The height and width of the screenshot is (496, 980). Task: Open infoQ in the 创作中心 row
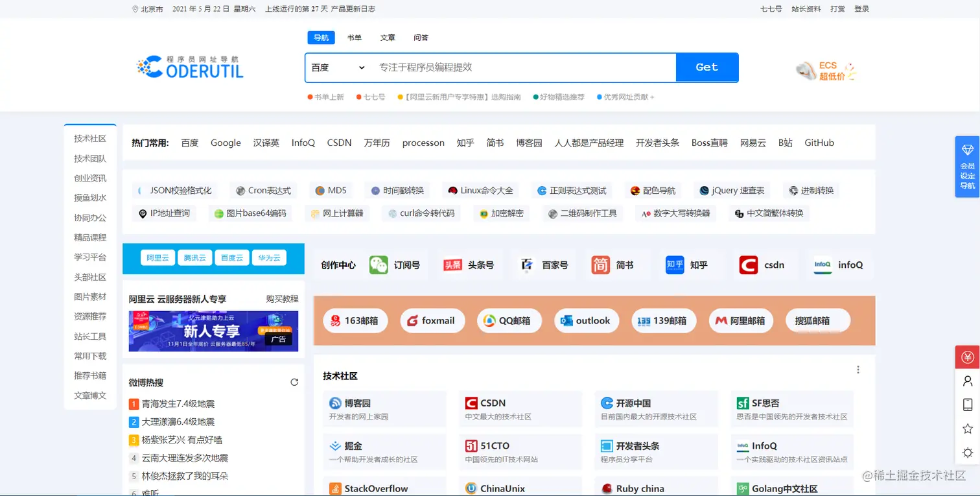coord(839,265)
